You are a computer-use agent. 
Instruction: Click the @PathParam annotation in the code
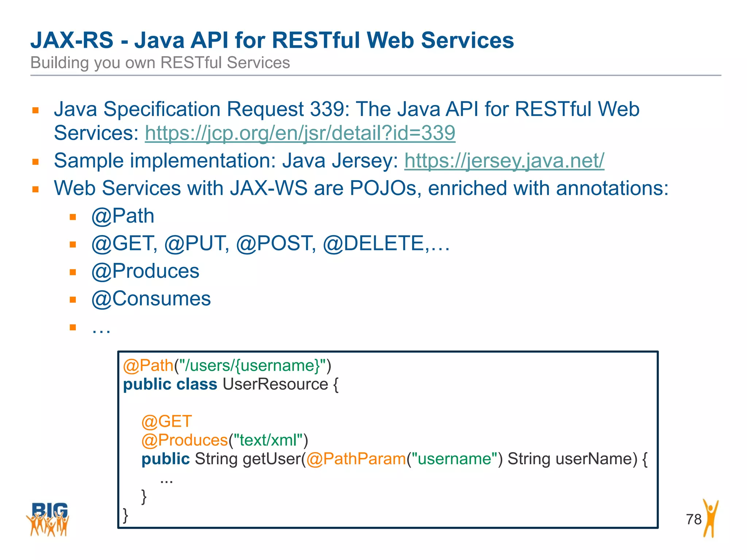point(356,459)
